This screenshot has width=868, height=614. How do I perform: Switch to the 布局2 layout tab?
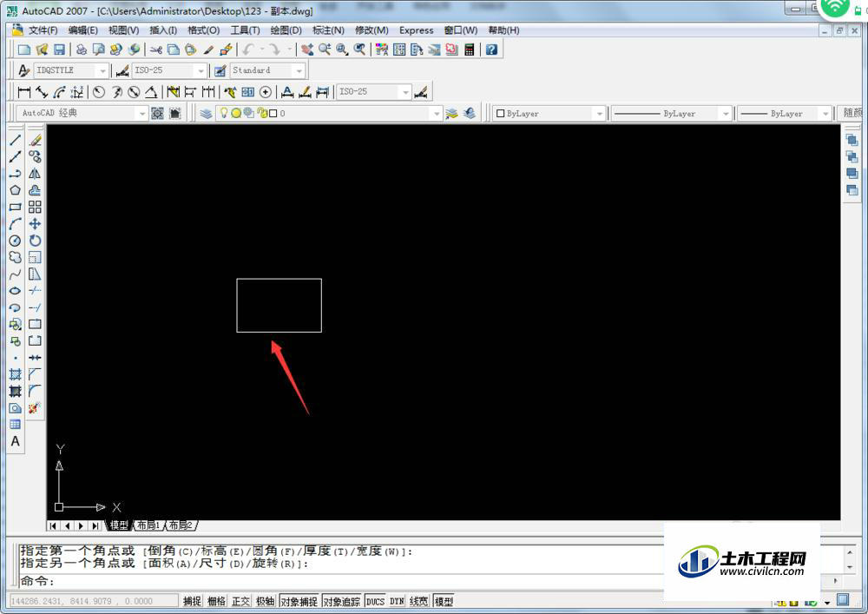coord(181,525)
